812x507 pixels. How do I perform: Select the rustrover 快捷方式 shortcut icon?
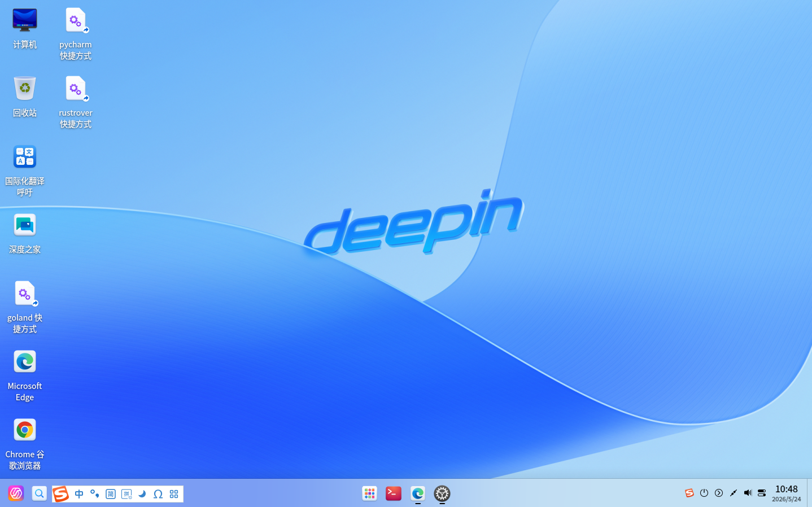click(x=76, y=89)
